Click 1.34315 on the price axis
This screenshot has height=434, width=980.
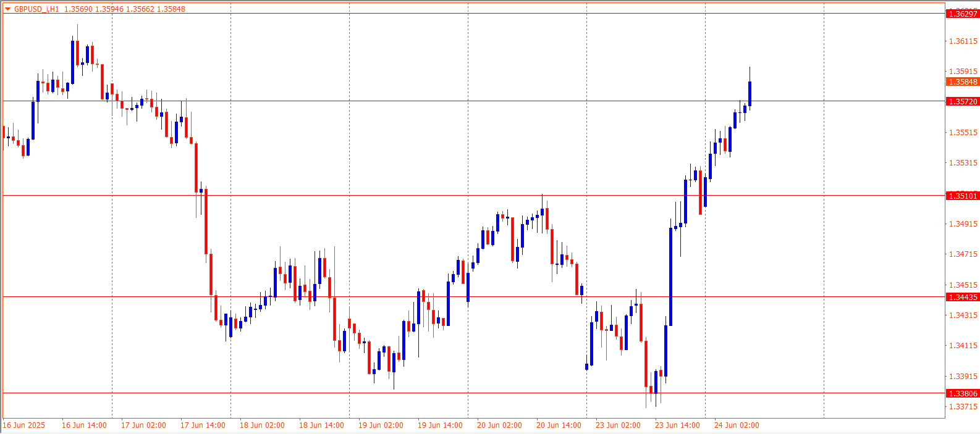[963, 315]
